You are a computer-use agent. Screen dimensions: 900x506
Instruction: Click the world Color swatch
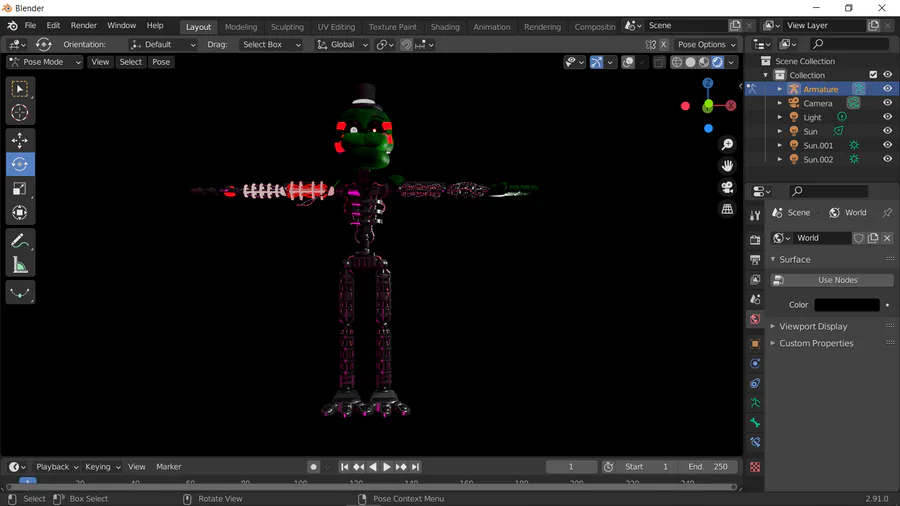[847, 305]
